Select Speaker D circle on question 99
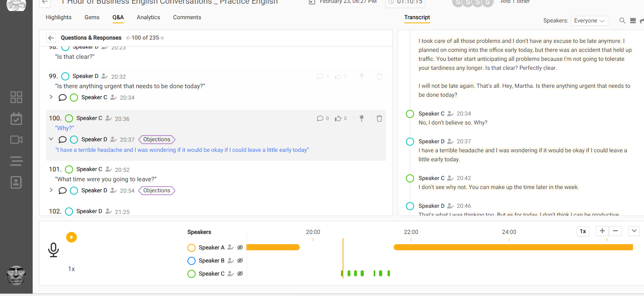 [x=65, y=76]
